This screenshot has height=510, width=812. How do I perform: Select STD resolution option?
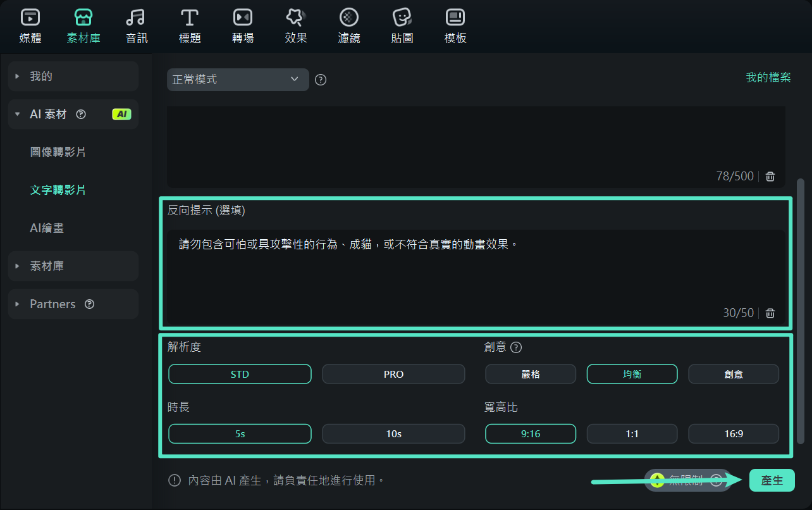[x=240, y=374]
